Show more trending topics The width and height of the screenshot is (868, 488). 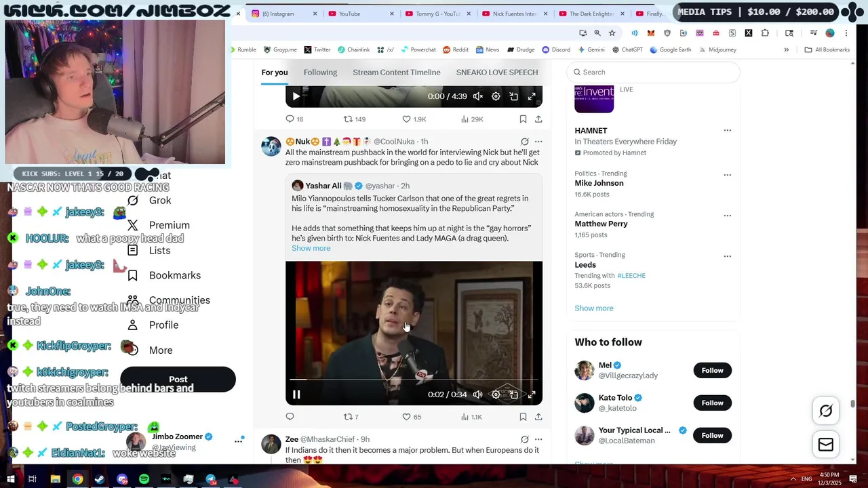coord(593,308)
